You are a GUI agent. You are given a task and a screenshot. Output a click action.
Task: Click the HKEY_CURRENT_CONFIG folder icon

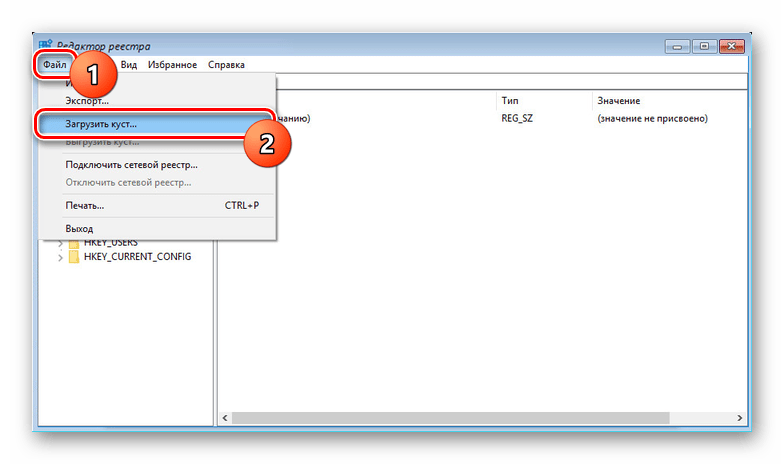tap(74, 256)
